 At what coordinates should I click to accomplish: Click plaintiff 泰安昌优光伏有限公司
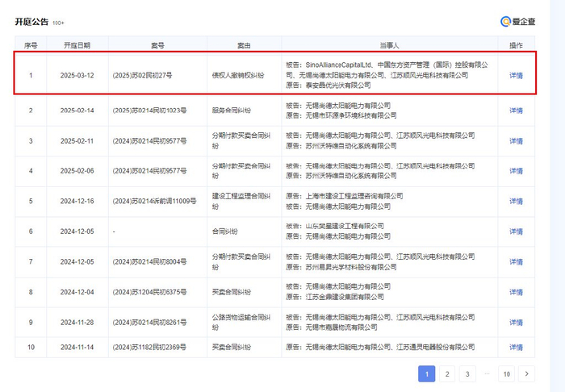[x=338, y=85]
